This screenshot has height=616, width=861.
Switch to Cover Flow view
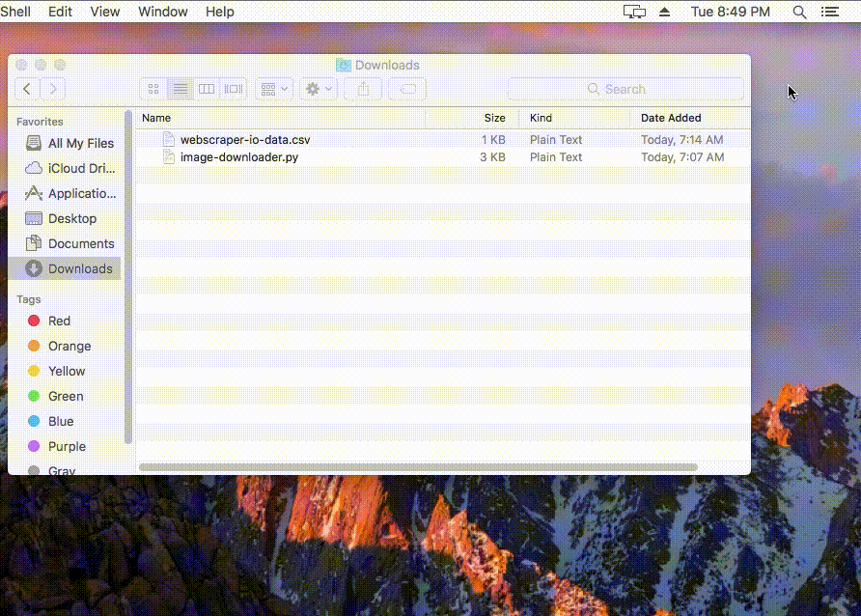233,89
